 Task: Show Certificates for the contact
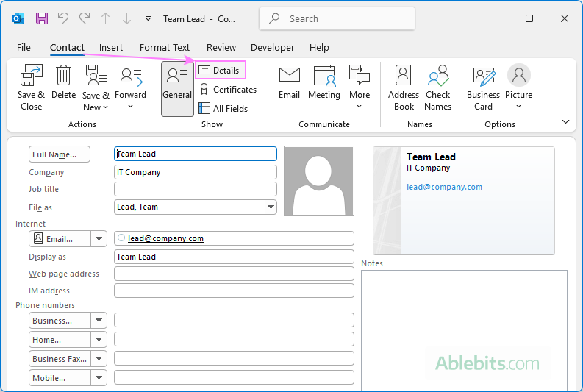click(x=228, y=90)
